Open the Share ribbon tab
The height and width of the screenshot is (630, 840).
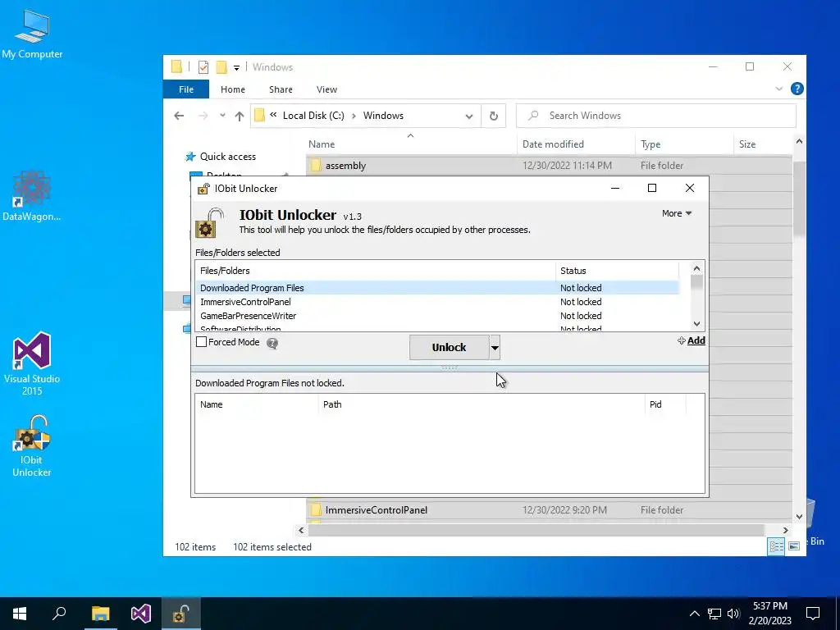click(x=281, y=89)
